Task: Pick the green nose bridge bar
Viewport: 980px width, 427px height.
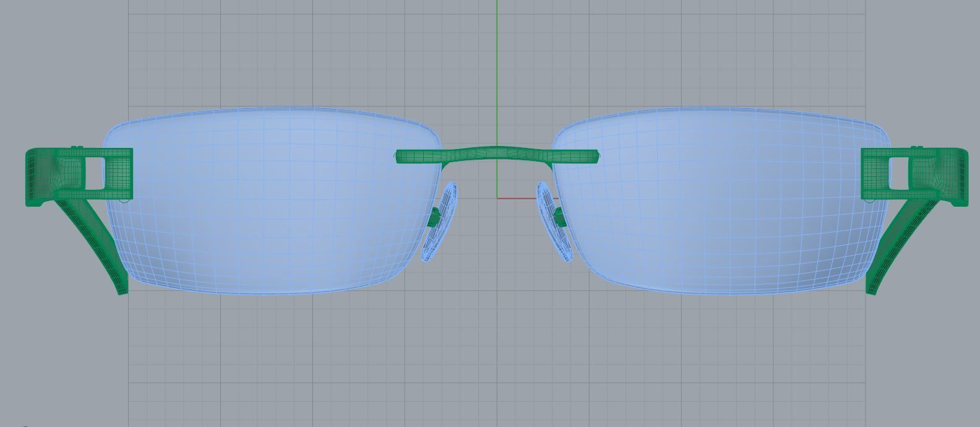Action: 497,155
